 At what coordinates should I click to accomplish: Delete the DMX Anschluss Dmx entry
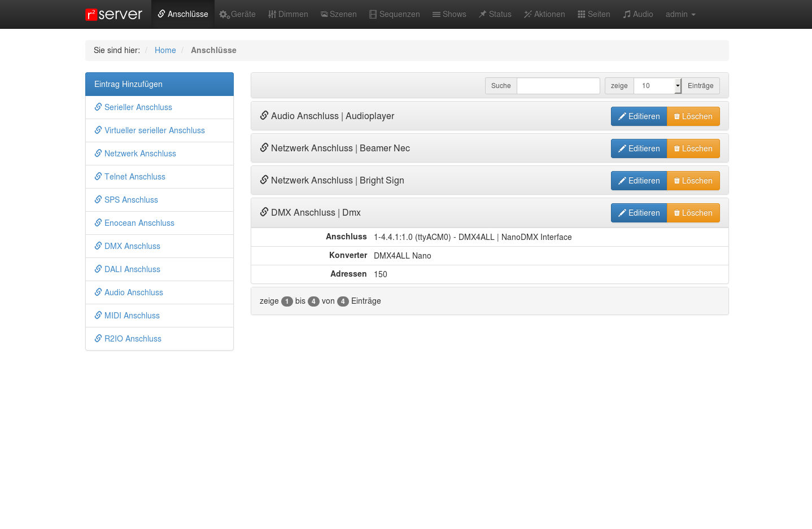[x=693, y=213]
